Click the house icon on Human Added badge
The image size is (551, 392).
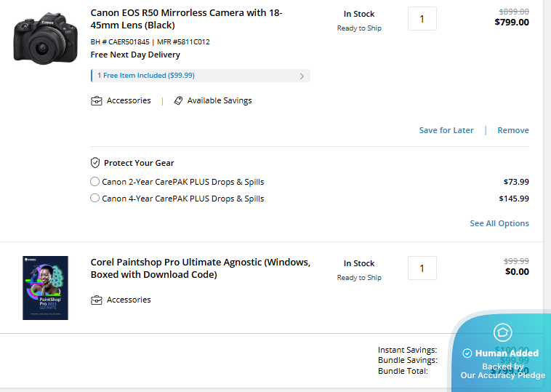coord(502,333)
